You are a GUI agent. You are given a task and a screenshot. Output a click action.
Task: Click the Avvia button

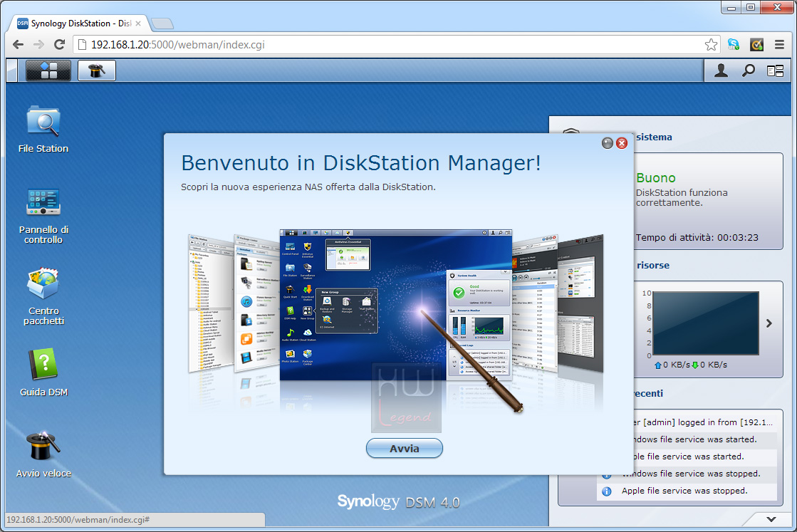coord(404,448)
